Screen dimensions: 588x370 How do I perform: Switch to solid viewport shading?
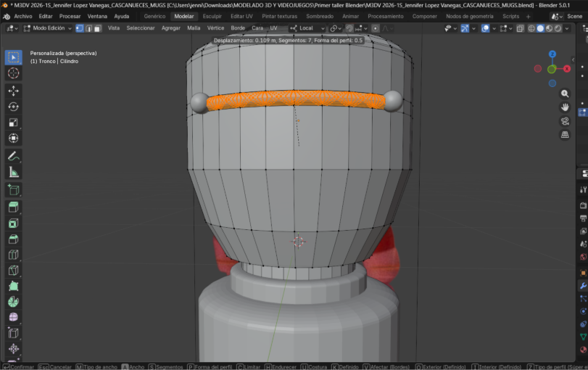pyautogui.click(x=540, y=28)
